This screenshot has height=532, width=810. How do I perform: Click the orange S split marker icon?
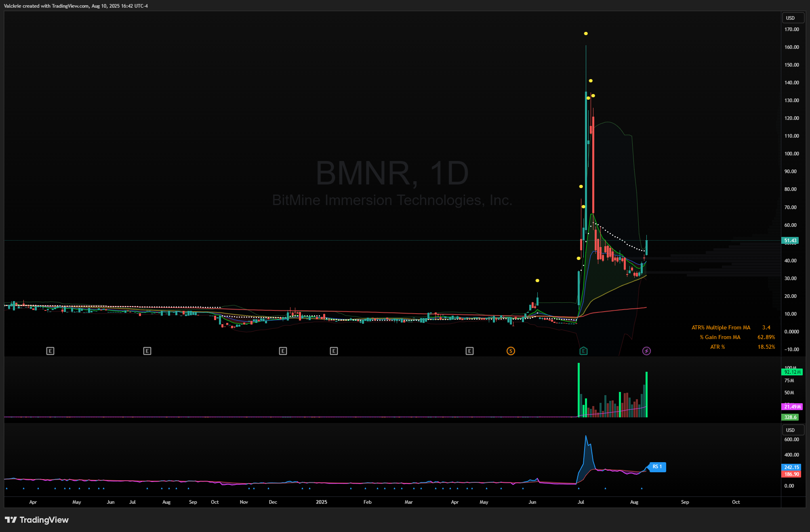click(511, 351)
